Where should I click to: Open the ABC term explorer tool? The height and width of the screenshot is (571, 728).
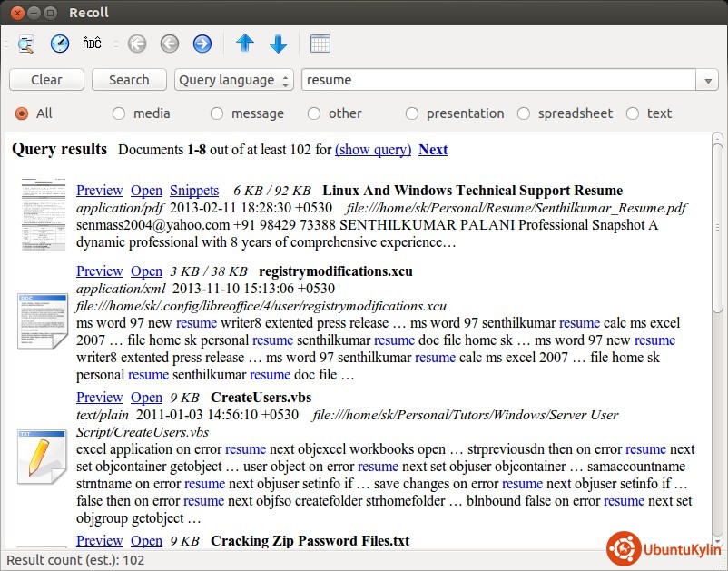point(92,44)
